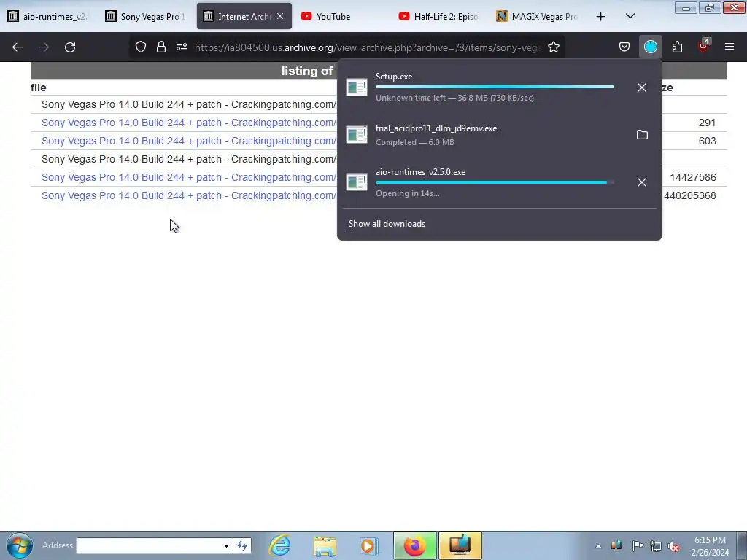Click the muted volume tray icon
This screenshot has height=560, width=747.
click(673, 546)
